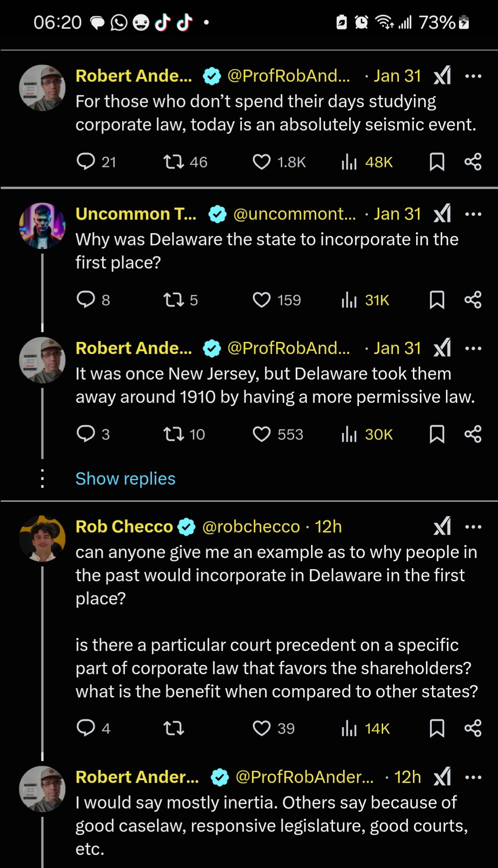Reply to the seismic event tweet
498x868 pixels.
click(86, 162)
